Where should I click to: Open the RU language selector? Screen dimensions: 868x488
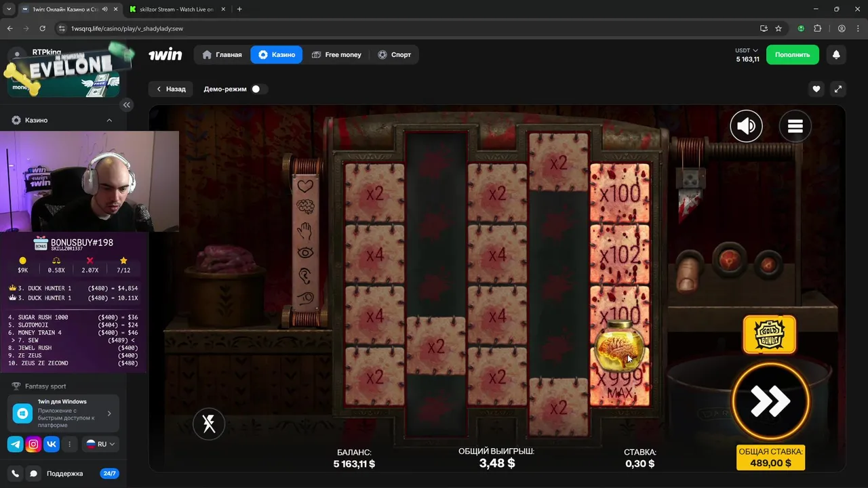100,444
